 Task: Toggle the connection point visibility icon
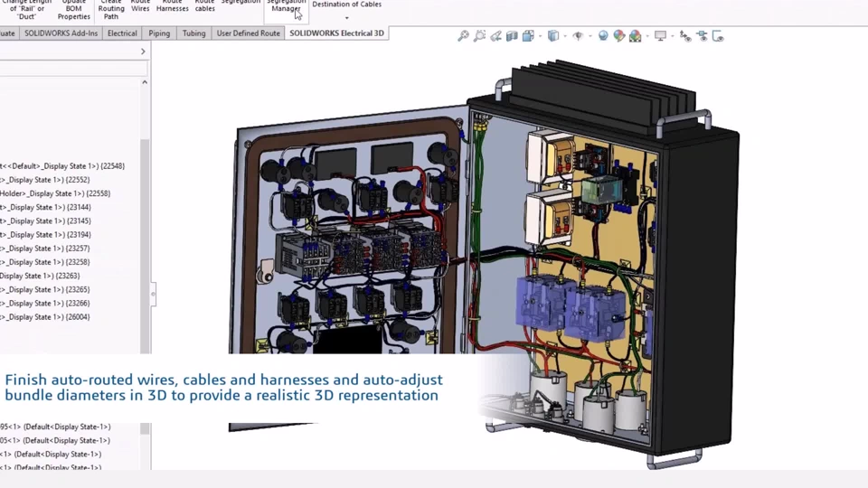(x=702, y=36)
